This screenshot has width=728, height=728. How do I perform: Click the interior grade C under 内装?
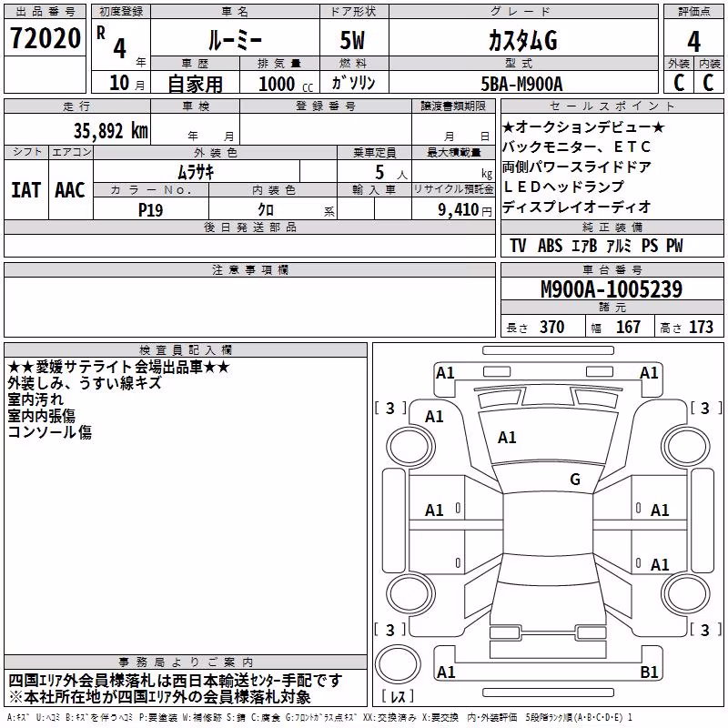click(708, 83)
